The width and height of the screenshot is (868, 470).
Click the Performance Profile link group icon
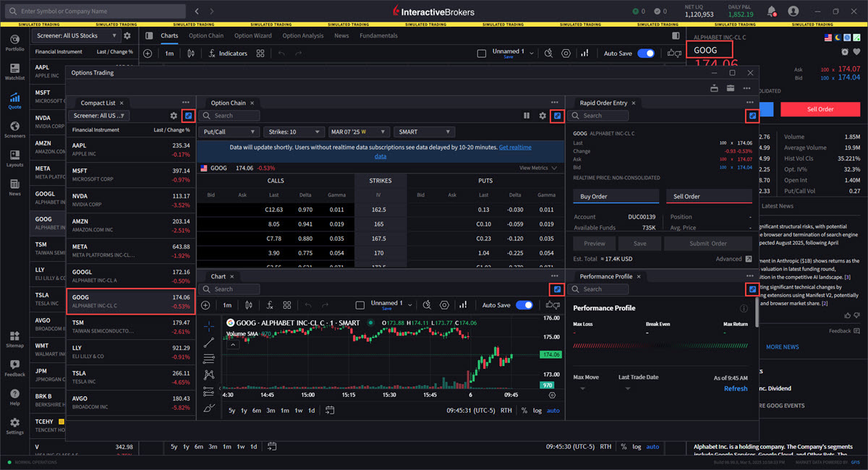(752, 289)
